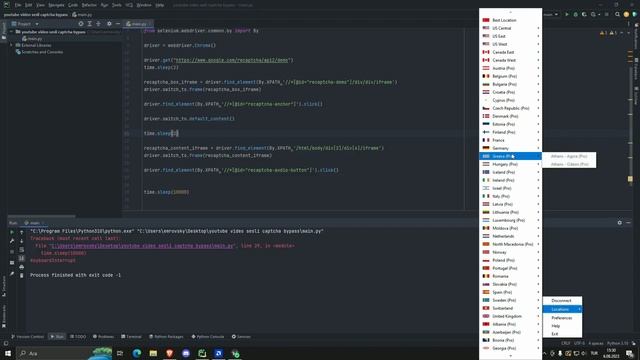
Task: Open Scratches and Consoles node
Action: pos(39,52)
